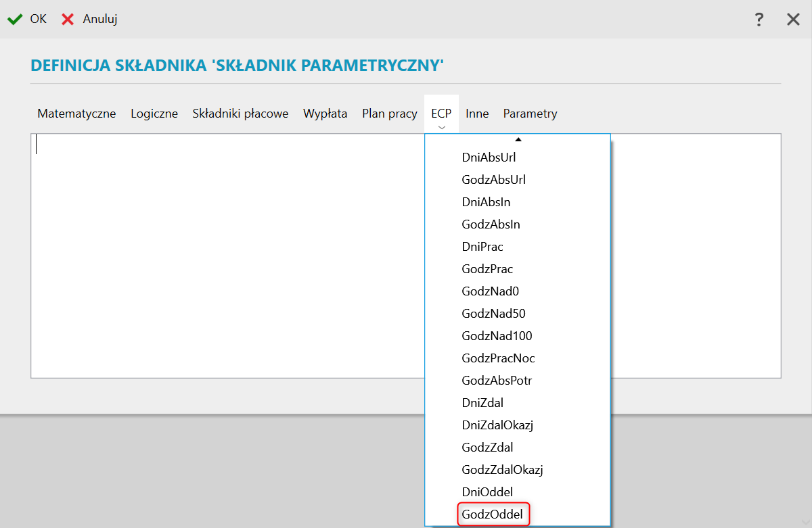Insert the GodzNad50 function
The image size is (812, 528).
coord(493,314)
